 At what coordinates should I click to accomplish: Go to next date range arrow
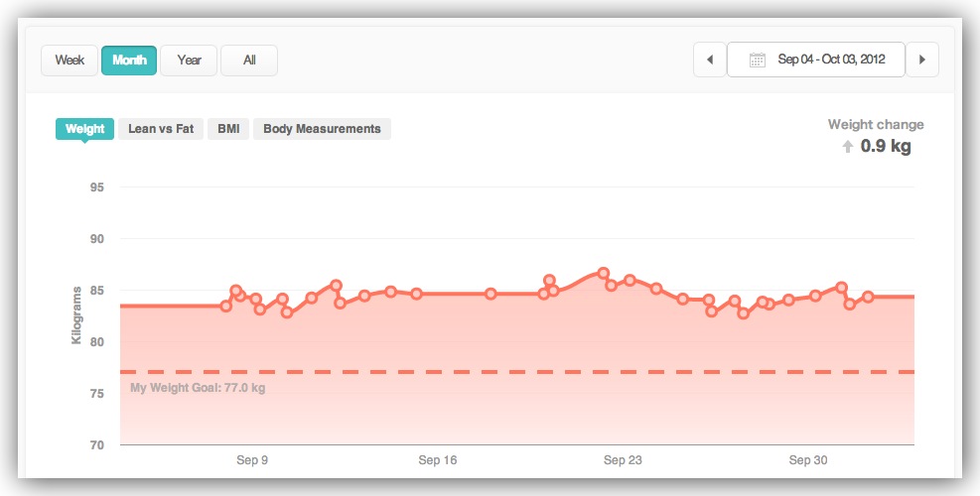[922, 61]
